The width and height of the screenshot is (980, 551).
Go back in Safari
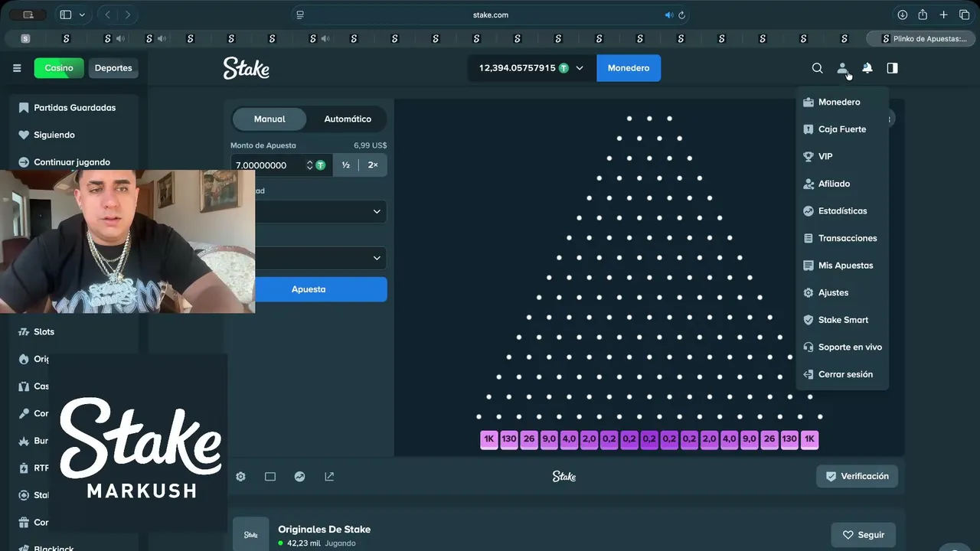point(108,15)
